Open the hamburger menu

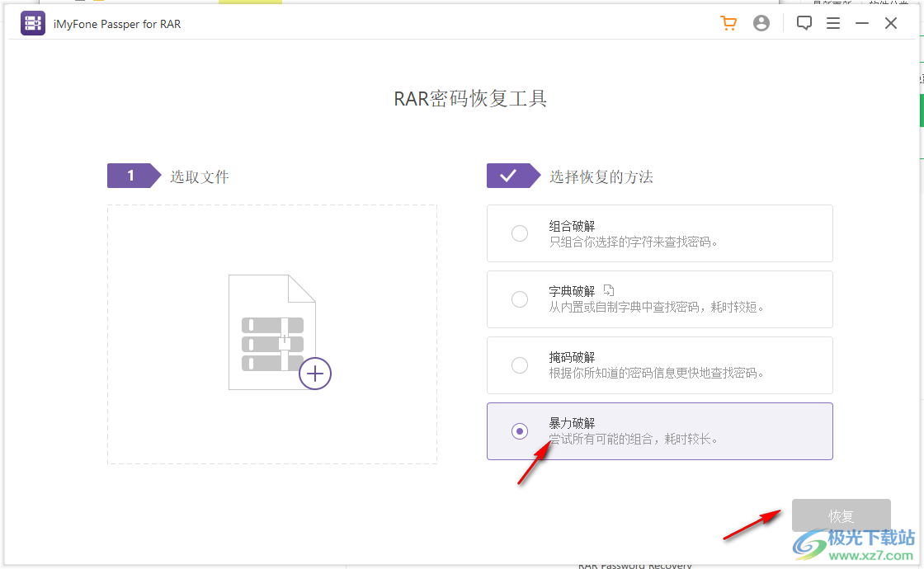833,23
